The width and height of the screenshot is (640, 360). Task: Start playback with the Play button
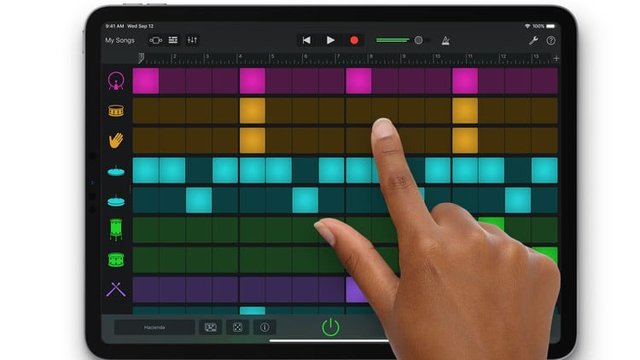click(331, 40)
